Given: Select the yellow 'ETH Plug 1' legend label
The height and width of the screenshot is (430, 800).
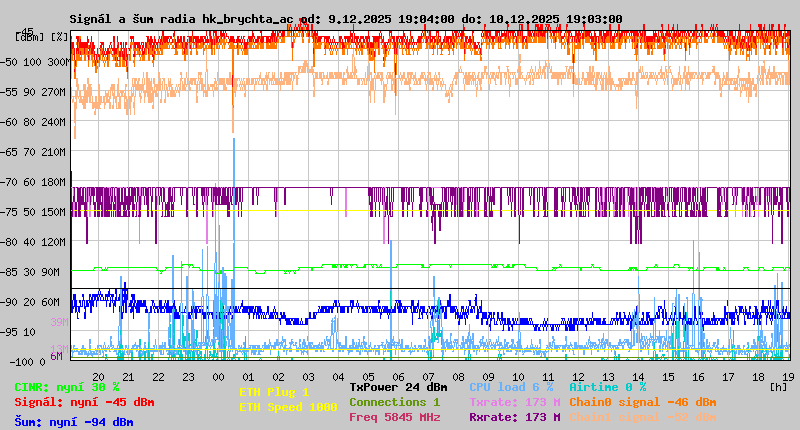Looking at the screenshot, I should pyautogui.click(x=274, y=392).
